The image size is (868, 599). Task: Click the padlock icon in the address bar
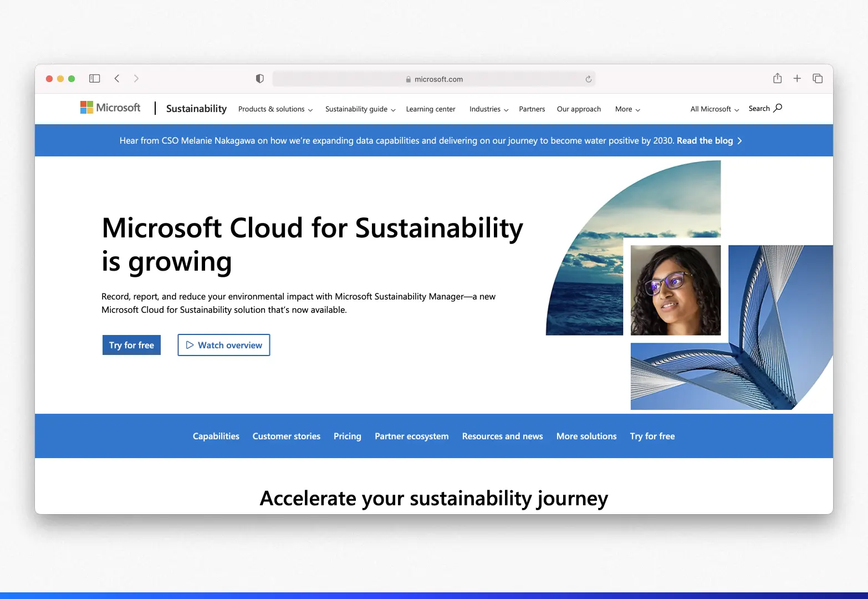pos(409,79)
